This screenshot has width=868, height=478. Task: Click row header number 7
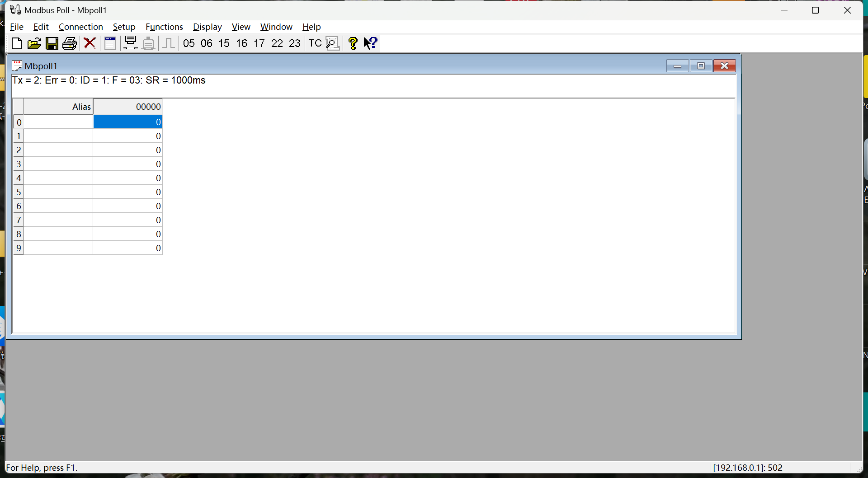coord(19,220)
